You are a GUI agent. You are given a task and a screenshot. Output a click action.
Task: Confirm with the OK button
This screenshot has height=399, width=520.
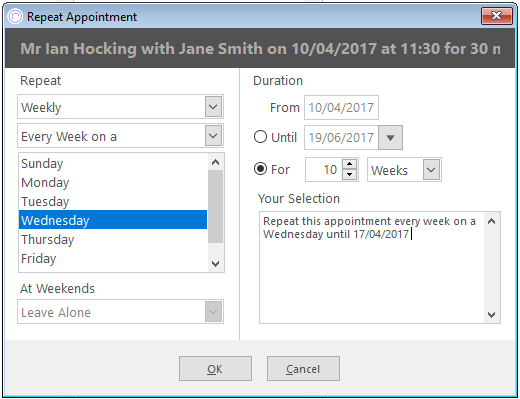point(215,369)
